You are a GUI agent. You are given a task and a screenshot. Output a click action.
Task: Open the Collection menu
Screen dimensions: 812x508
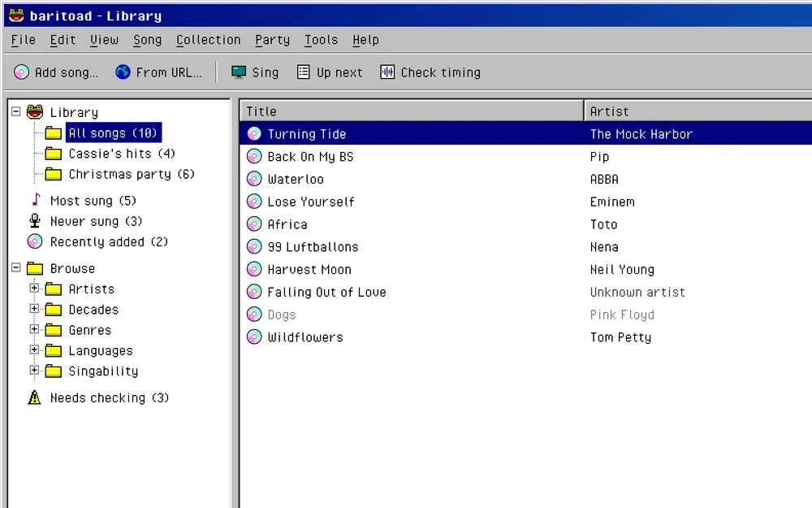[208, 40]
